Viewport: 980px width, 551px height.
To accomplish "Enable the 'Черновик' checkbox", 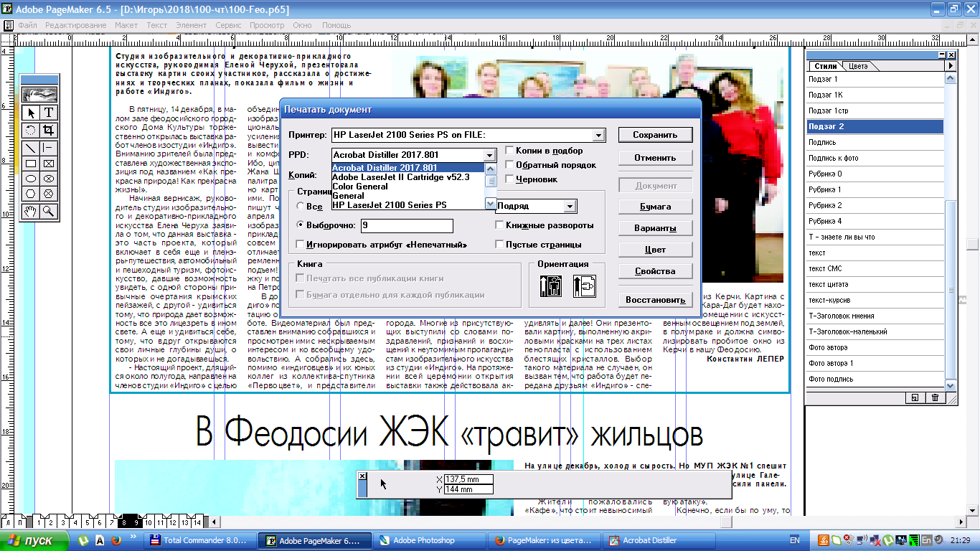I will [x=509, y=179].
